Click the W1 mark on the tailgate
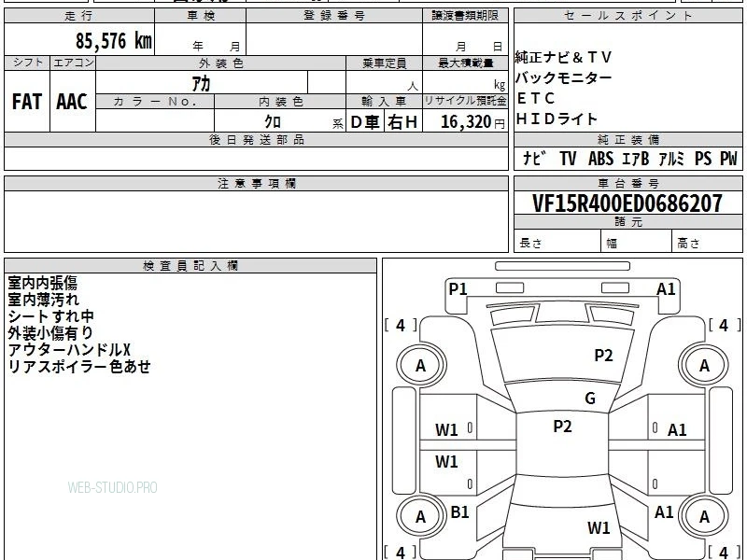Image resolution: width=747 pixels, height=560 pixels. click(x=599, y=527)
